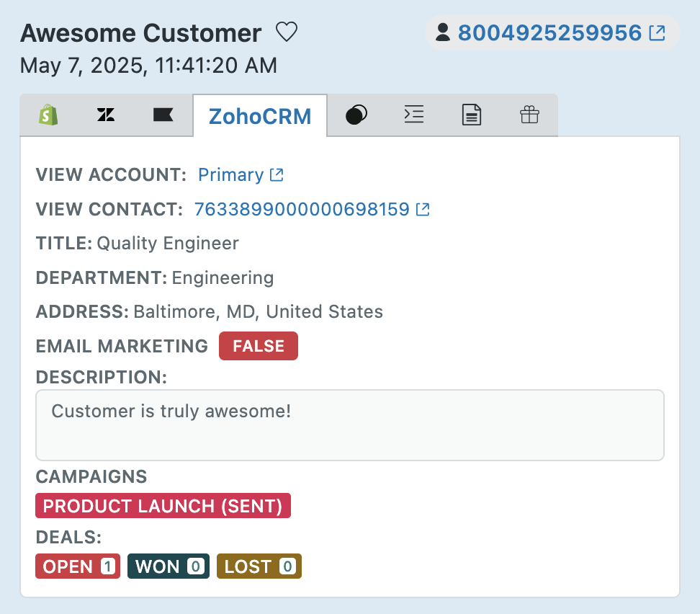
Task: Select the ZohoCRM tab
Action: coord(260,116)
